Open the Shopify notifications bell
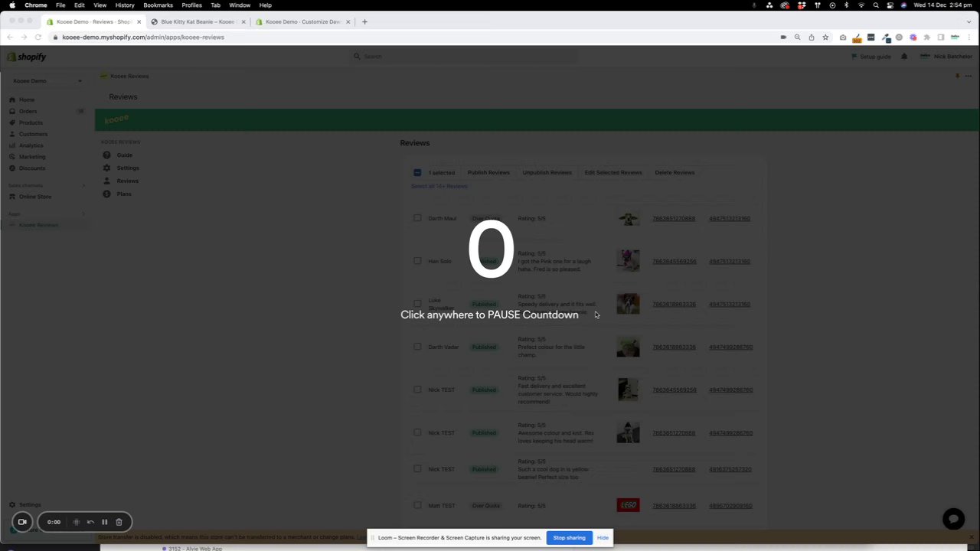 pyautogui.click(x=904, y=57)
